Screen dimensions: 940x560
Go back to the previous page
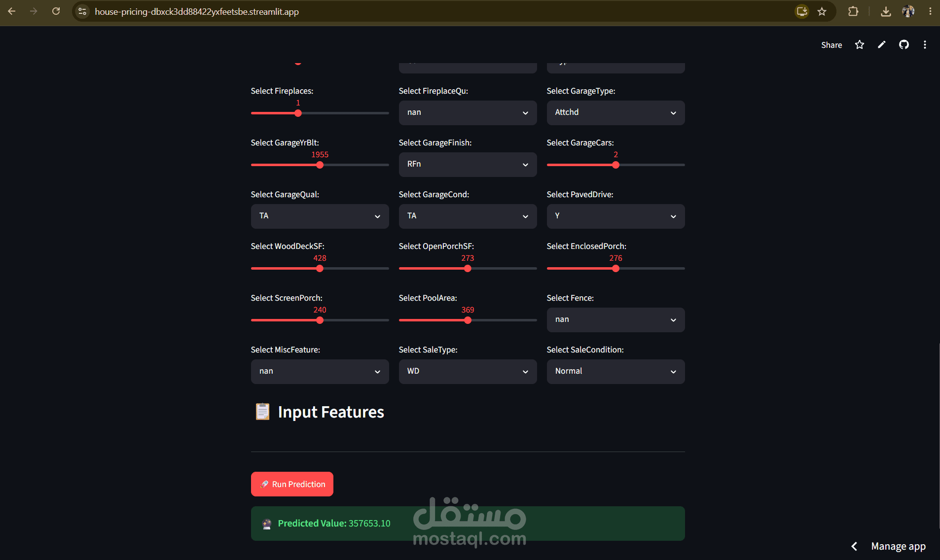tap(12, 11)
